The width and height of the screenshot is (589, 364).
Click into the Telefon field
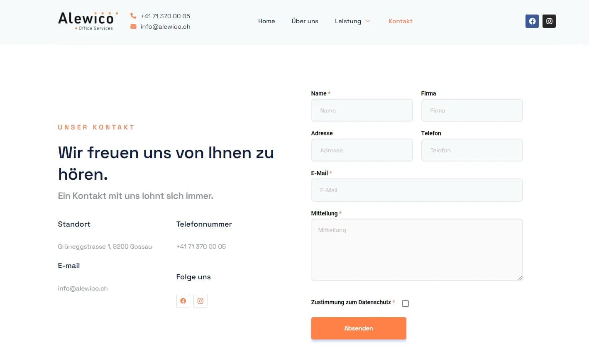(x=472, y=150)
